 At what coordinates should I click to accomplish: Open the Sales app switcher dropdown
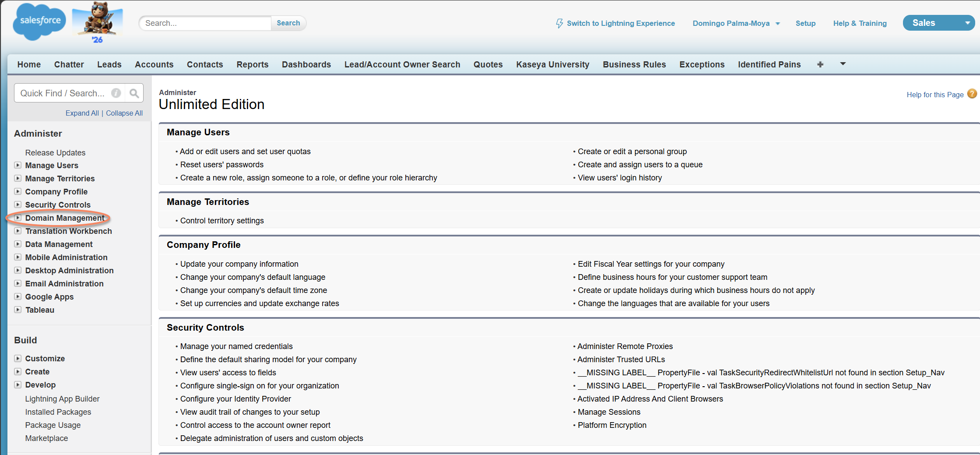click(x=938, y=23)
